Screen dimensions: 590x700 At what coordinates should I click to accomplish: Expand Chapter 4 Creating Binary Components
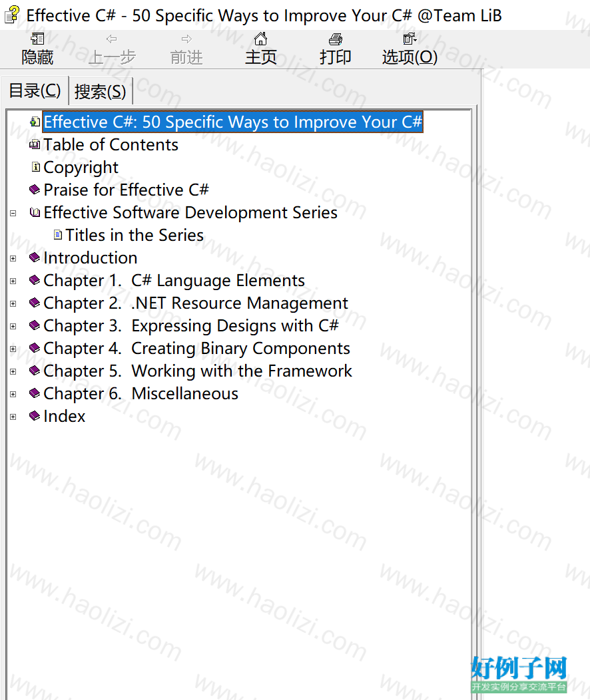coord(13,349)
